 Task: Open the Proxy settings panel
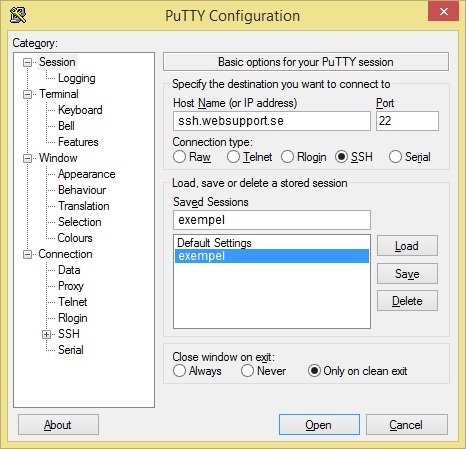coord(71,286)
